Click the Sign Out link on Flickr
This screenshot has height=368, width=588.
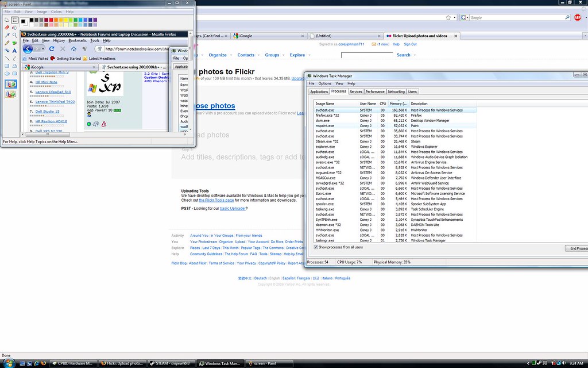[x=410, y=44]
